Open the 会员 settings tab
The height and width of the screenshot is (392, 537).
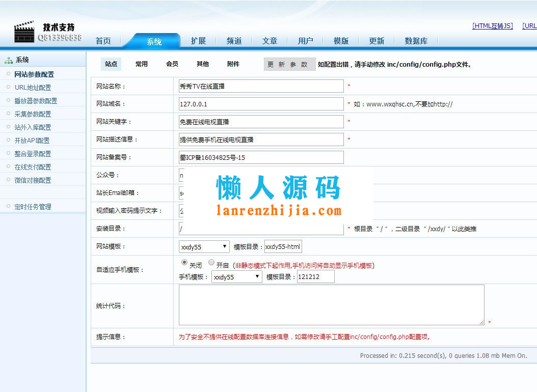(172, 64)
